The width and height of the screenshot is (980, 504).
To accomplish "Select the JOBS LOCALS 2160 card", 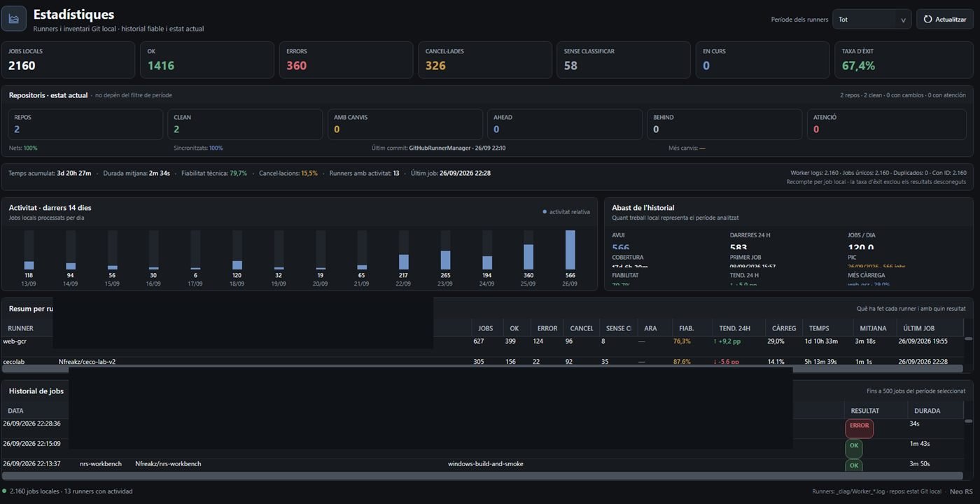I will (68, 59).
